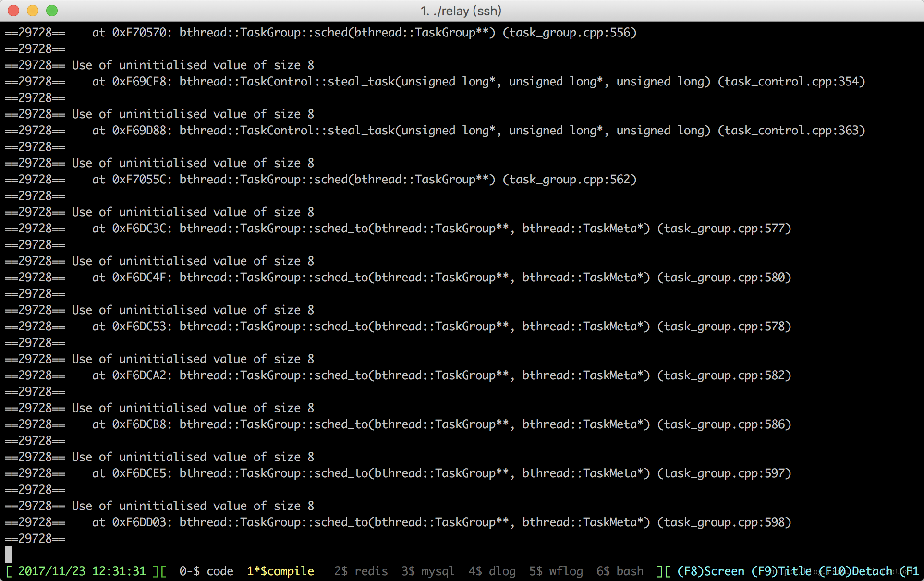Click line ending 'task_group.cpp:578'
This screenshot has width=924, height=581.
click(398, 327)
